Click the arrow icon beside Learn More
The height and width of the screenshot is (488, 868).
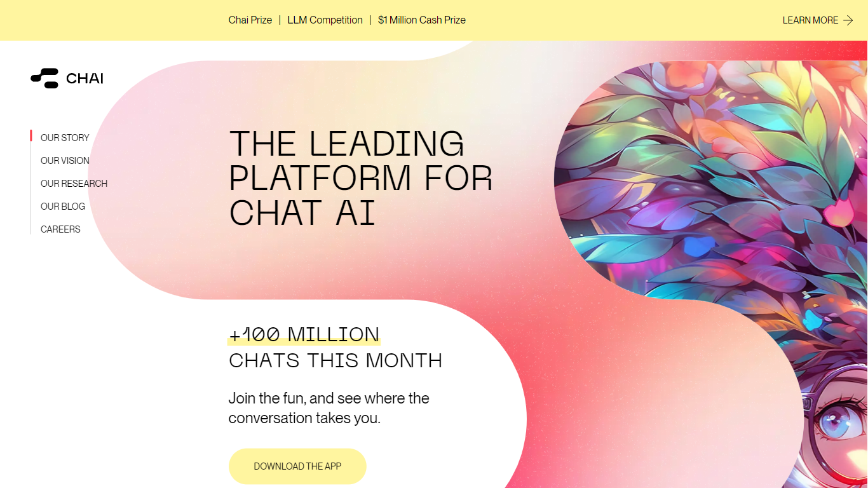848,20
